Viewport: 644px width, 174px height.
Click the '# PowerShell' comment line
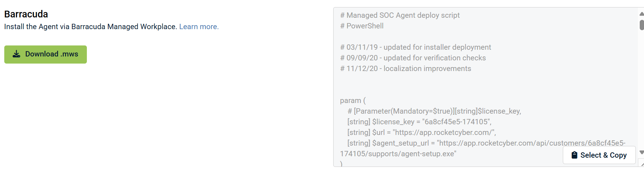(362, 26)
